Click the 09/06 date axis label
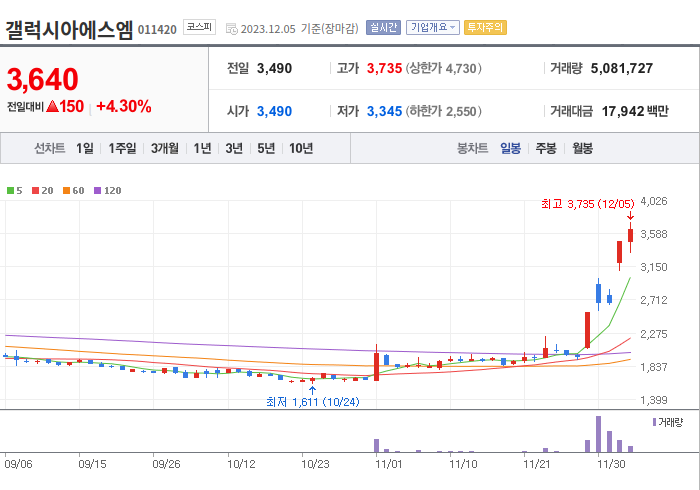700x490 pixels. [x=18, y=464]
